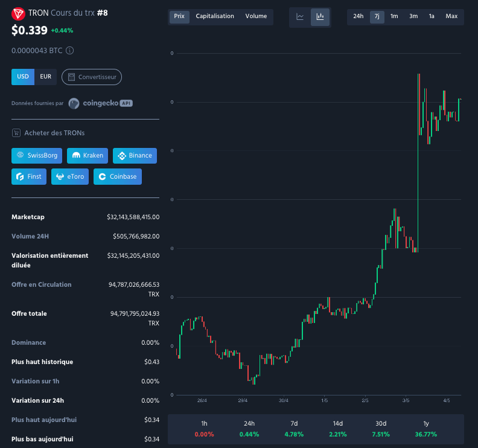The width and height of the screenshot is (478, 448).
Task: Click the 14d 2.21% performance cell
Action: pos(338,429)
